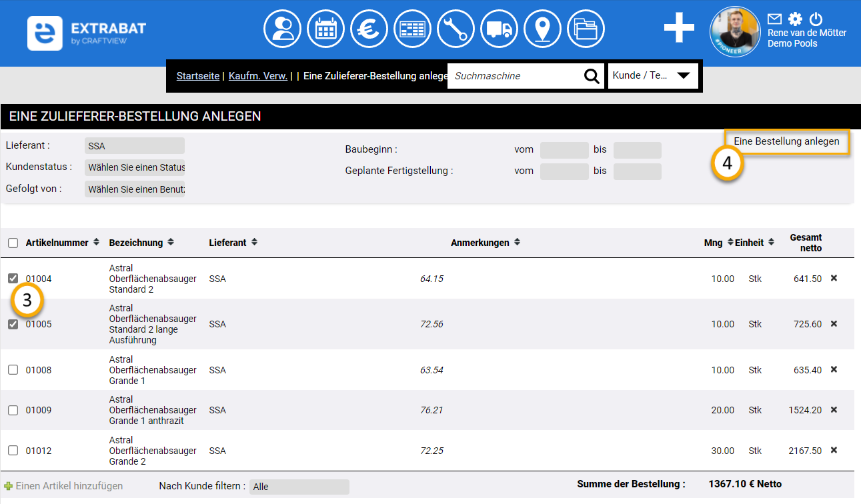Screen dimensions: 861x504
Task: Open the map location pin icon
Action: 542,30
